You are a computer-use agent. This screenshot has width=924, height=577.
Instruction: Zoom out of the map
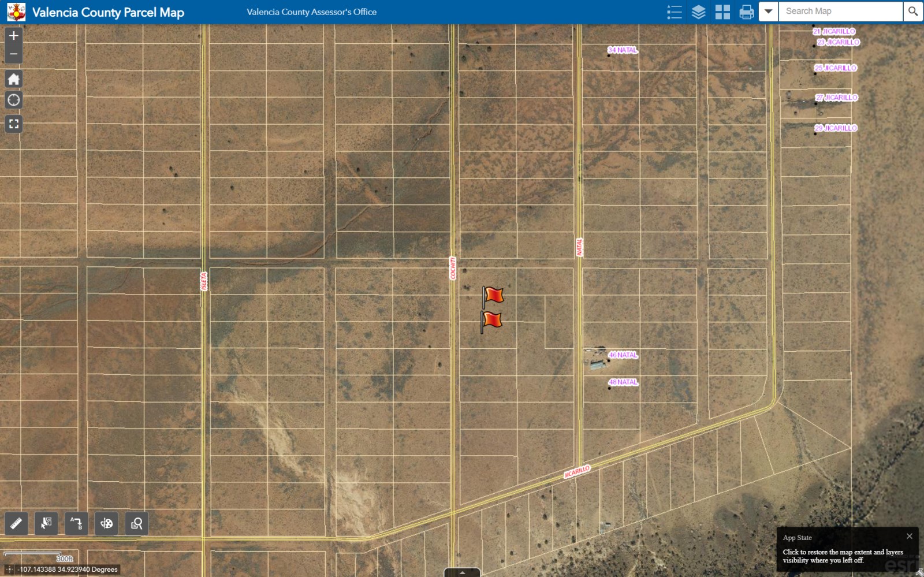(14, 54)
